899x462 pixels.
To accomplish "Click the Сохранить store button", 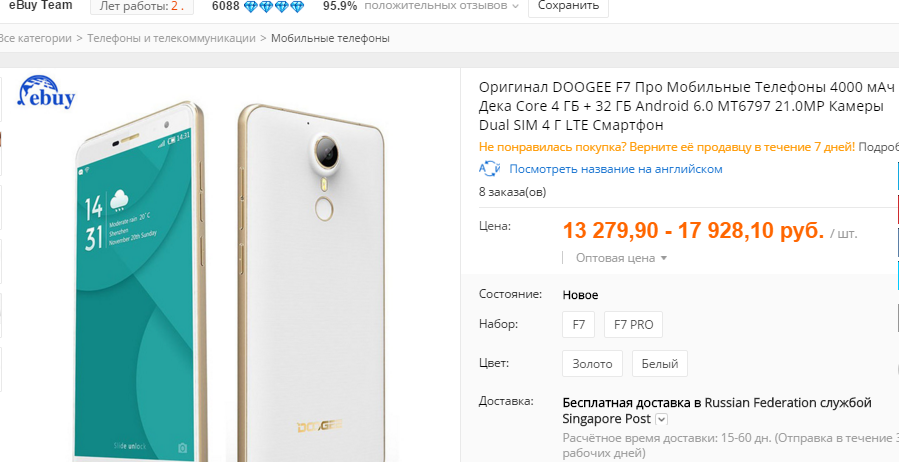I will pos(568,6).
